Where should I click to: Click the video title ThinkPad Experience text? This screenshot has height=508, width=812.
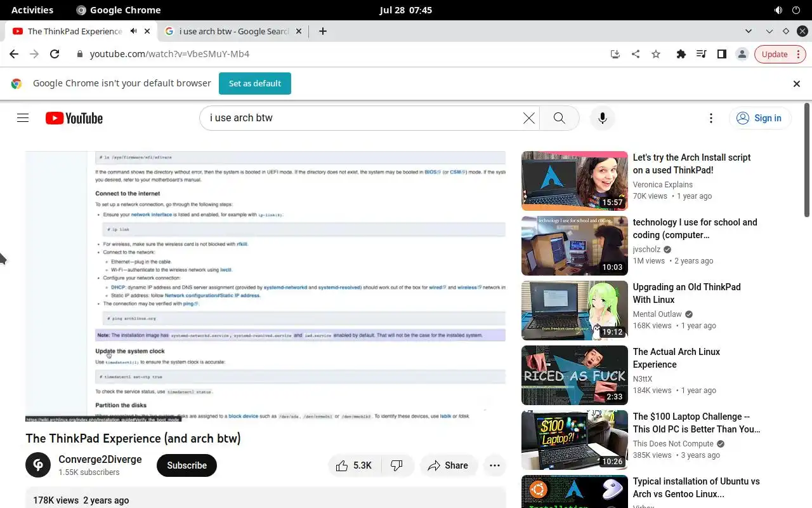click(133, 439)
